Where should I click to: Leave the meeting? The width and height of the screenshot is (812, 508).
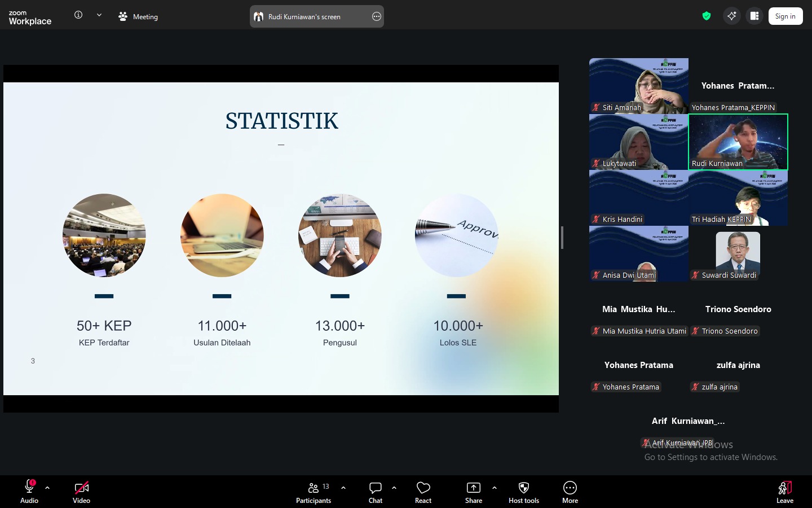coord(784,492)
